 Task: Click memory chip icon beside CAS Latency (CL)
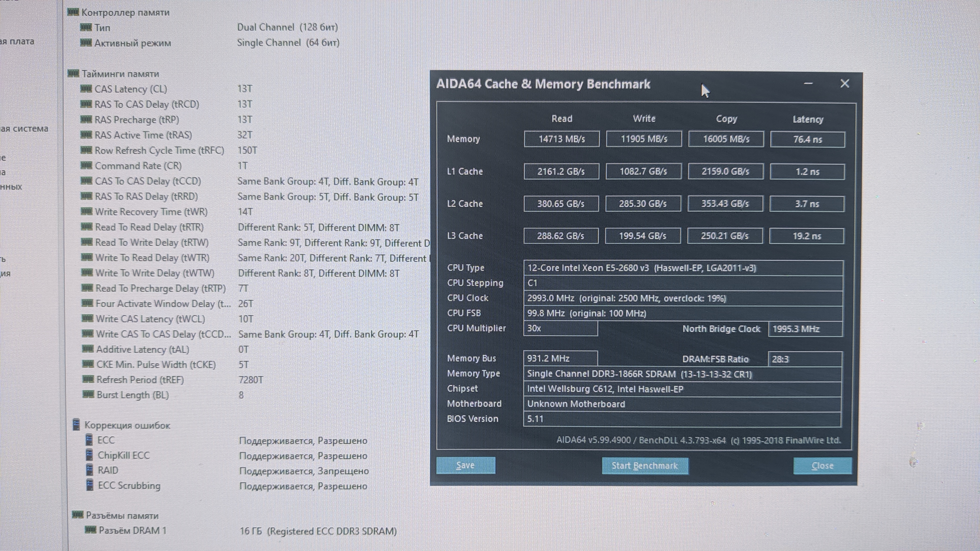point(86,89)
